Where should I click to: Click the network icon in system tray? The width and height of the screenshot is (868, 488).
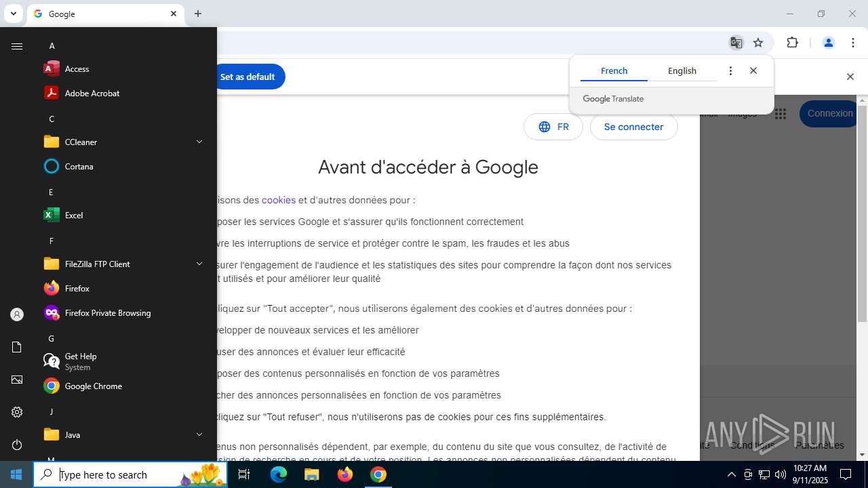point(764,474)
